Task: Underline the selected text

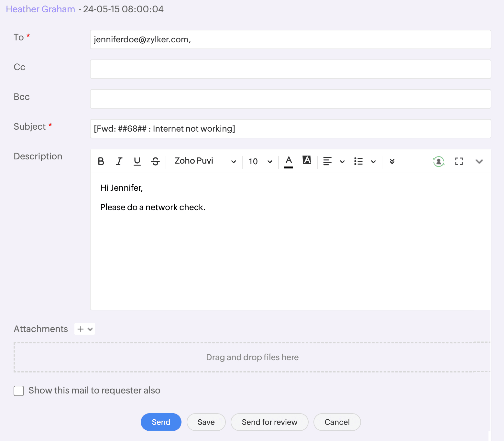Action: pos(137,161)
